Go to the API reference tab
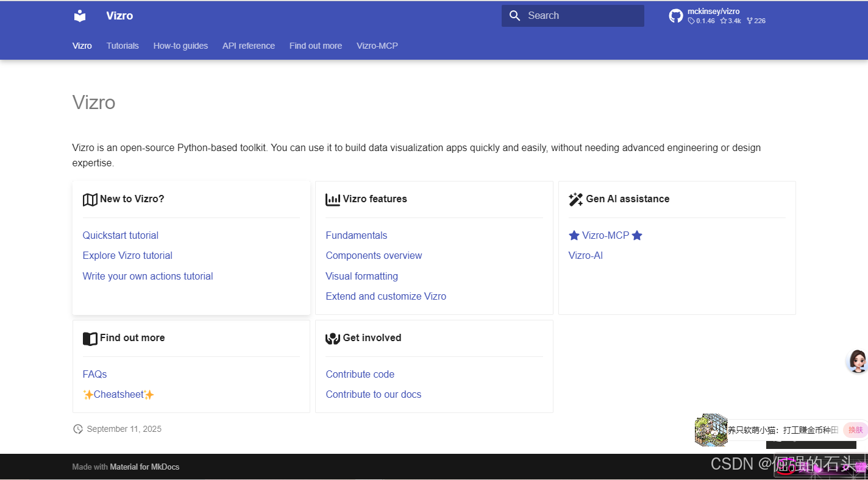 (x=249, y=46)
